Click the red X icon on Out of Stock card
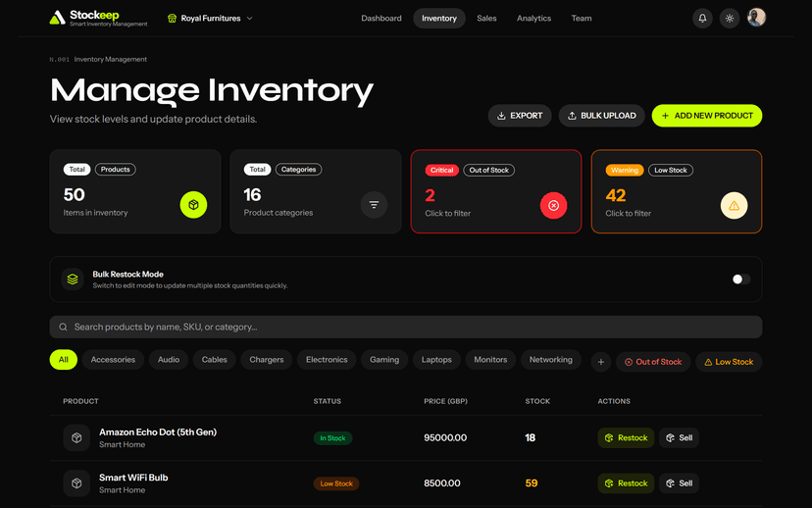812x508 pixels. pos(553,206)
